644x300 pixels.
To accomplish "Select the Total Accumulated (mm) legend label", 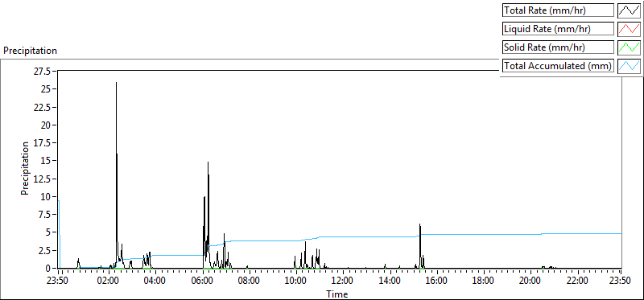I will (558, 66).
